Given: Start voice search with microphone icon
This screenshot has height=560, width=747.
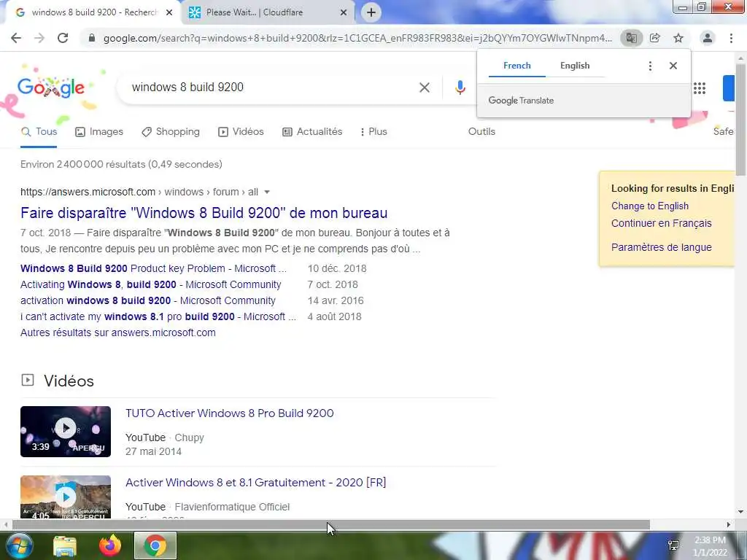Looking at the screenshot, I should coord(460,87).
